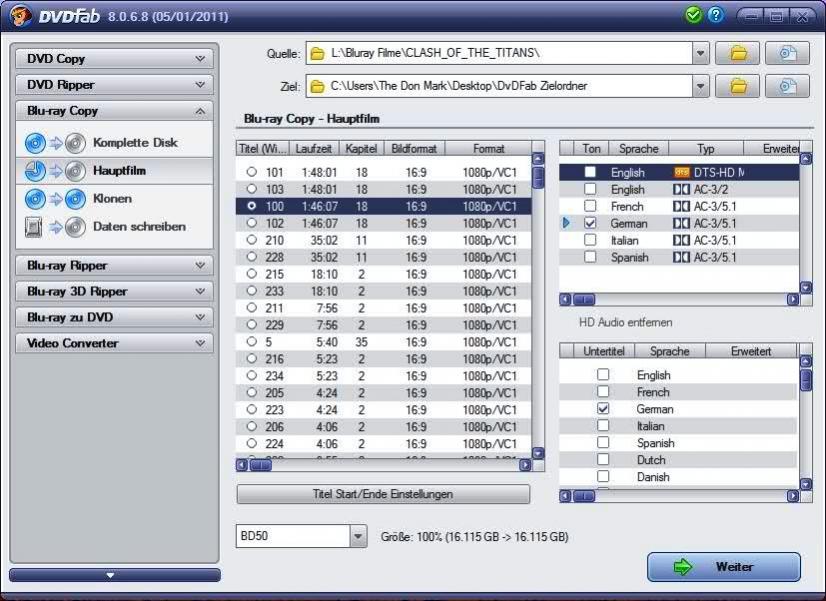Collapse the Blu-ray Copy section
This screenshot has width=826, height=601.
pos(114,111)
